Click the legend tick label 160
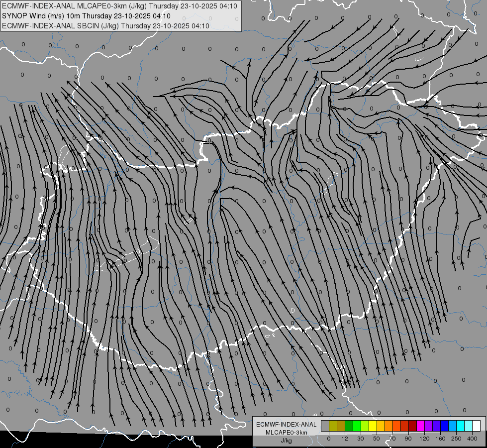This screenshot has width=487, height=448. click(440, 439)
